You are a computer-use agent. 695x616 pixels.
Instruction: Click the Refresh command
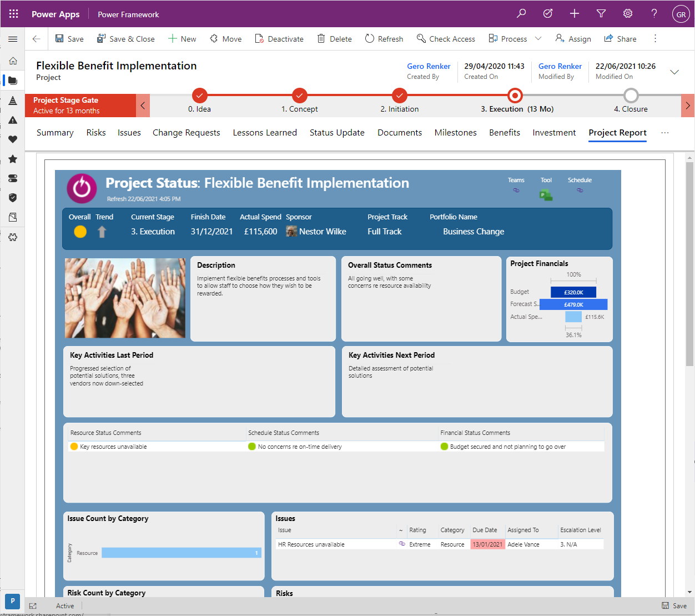(x=384, y=39)
